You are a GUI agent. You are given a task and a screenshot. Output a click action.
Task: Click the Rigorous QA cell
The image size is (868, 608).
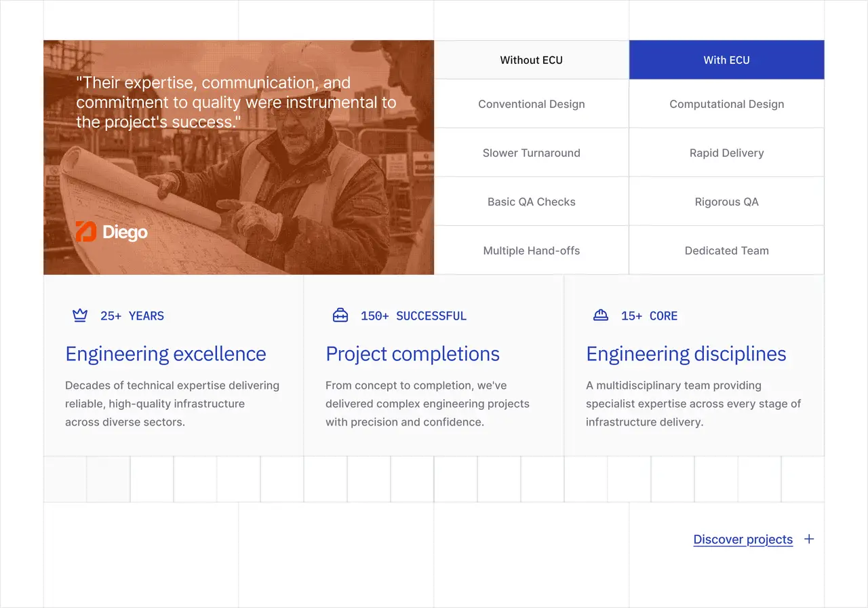[727, 202]
